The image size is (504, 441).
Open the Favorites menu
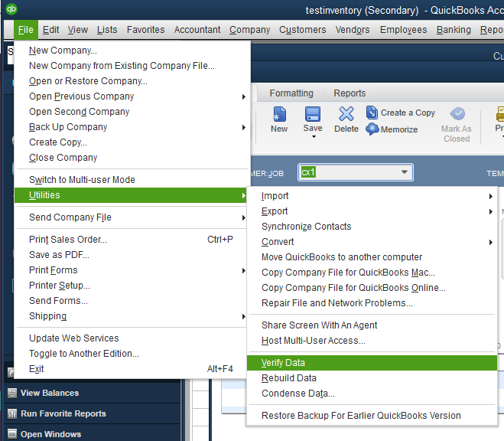point(145,30)
